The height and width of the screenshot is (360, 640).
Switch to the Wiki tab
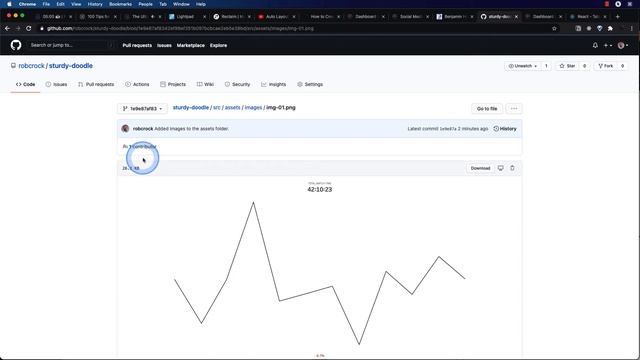click(x=205, y=84)
